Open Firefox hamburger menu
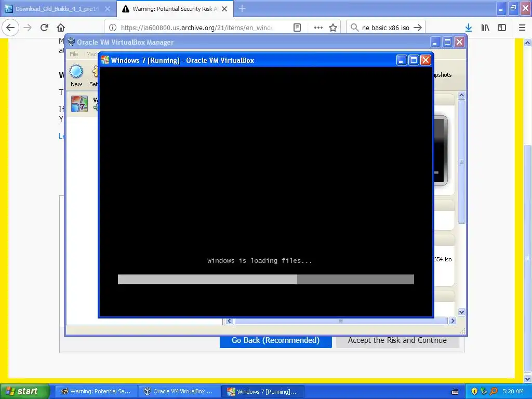 (522, 28)
